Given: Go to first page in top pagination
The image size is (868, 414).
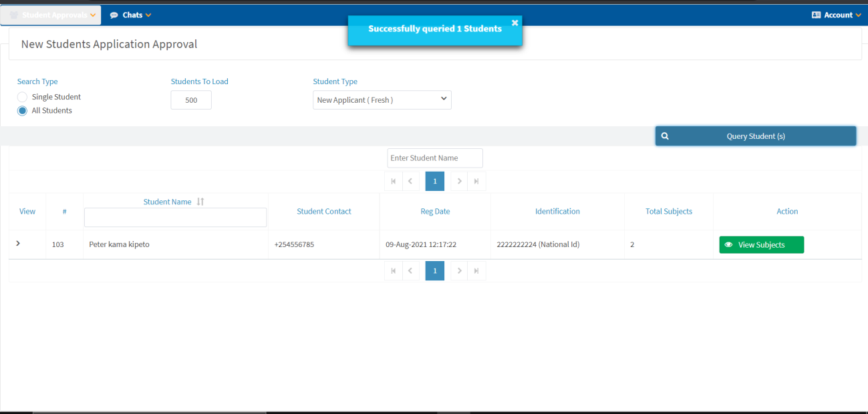Looking at the screenshot, I should [393, 181].
